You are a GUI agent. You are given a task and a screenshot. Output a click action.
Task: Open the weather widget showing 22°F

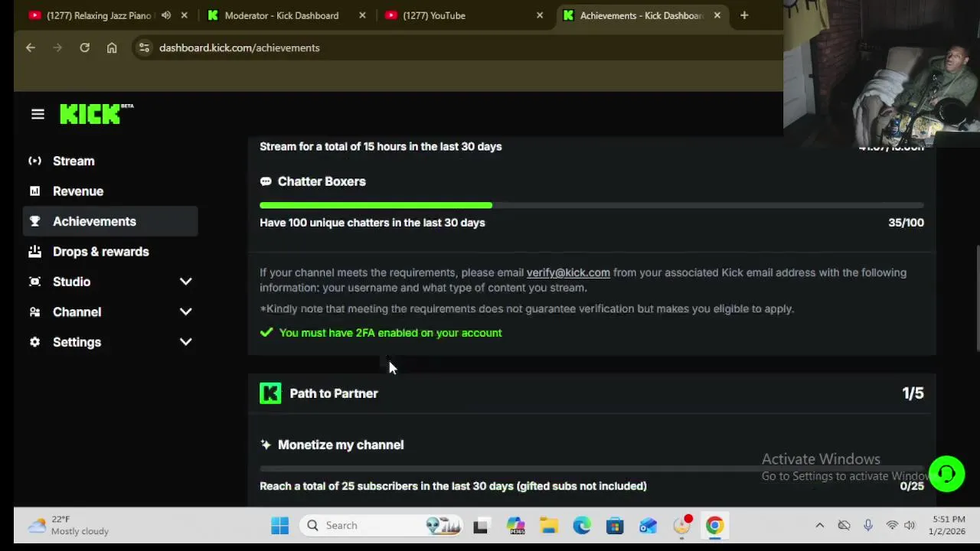(69, 526)
